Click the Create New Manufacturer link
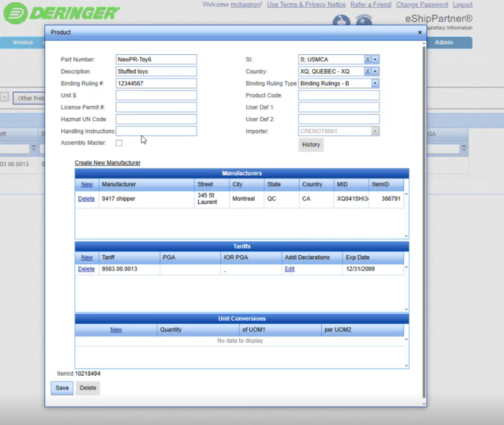Image resolution: width=504 pixels, height=425 pixels. click(107, 163)
